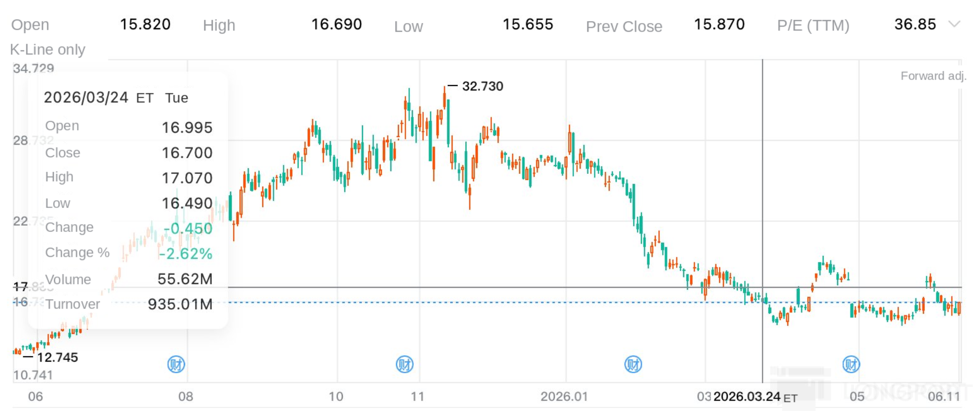This screenshot has height=413, width=980.
Task: Select the 32.730 high price marker
Action: click(x=482, y=86)
